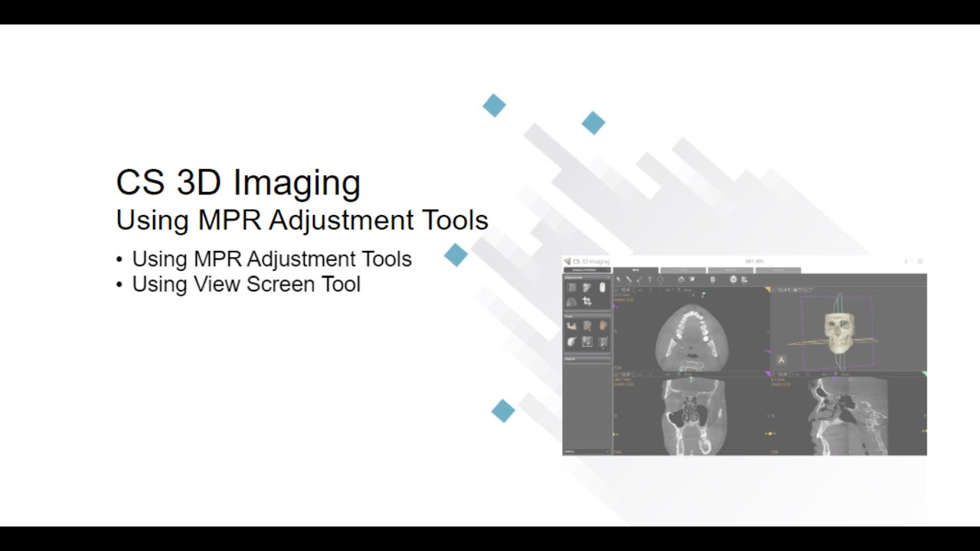Switch to the second workspace tab

pyautogui.click(x=683, y=270)
